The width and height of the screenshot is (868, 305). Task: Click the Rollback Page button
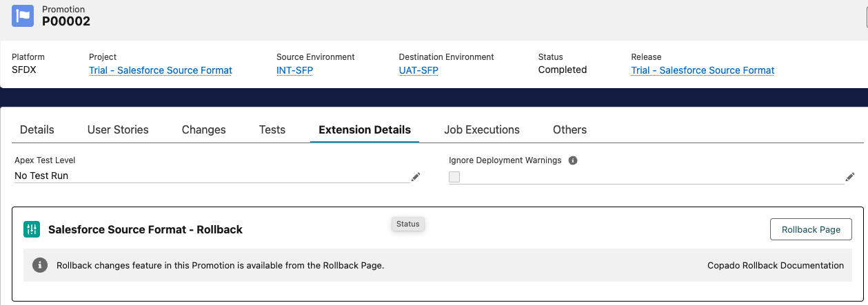pos(811,229)
